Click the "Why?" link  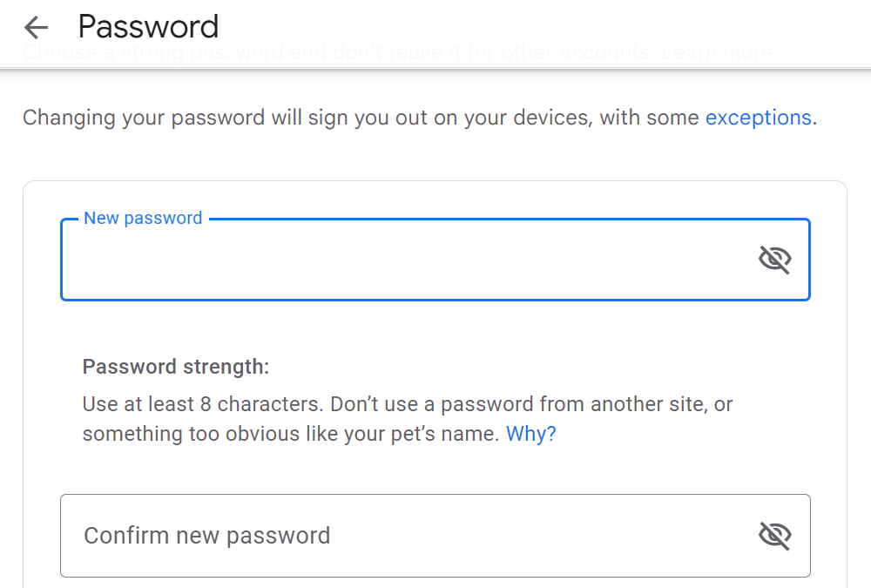(x=530, y=434)
